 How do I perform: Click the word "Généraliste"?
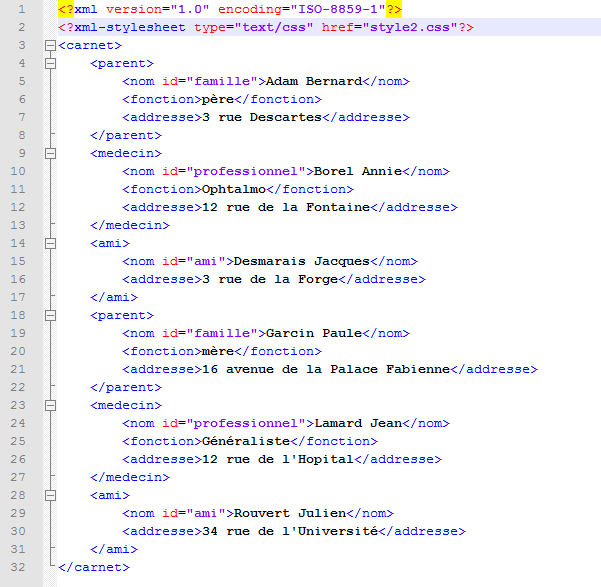(246, 441)
